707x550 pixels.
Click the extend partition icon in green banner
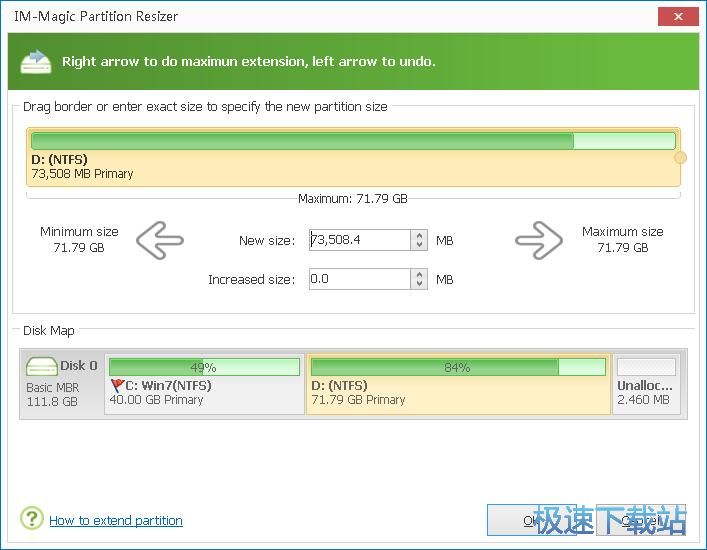36,62
